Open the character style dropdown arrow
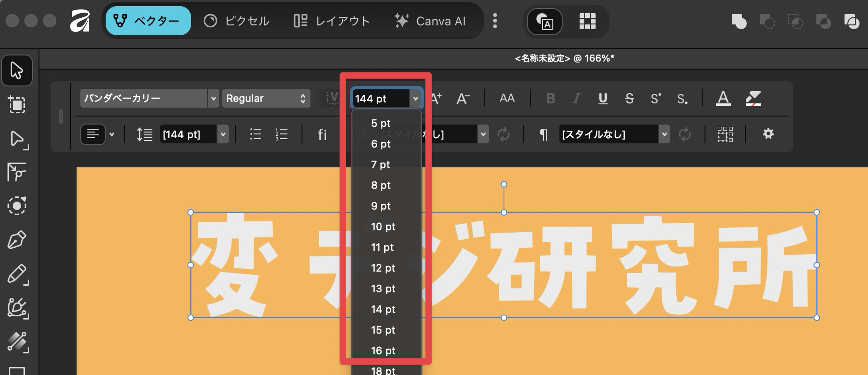Viewport: 868px width, 375px height. 483,134
